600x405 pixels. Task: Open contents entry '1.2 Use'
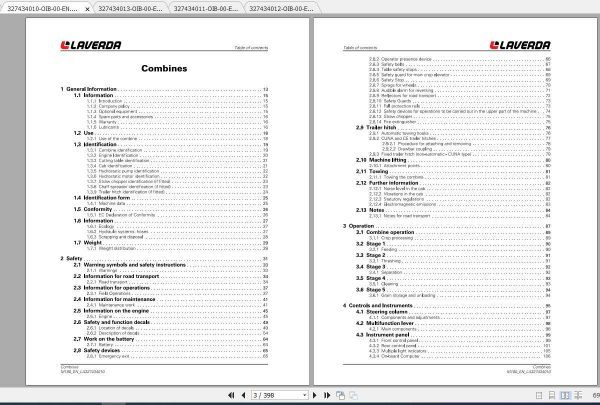click(171, 133)
